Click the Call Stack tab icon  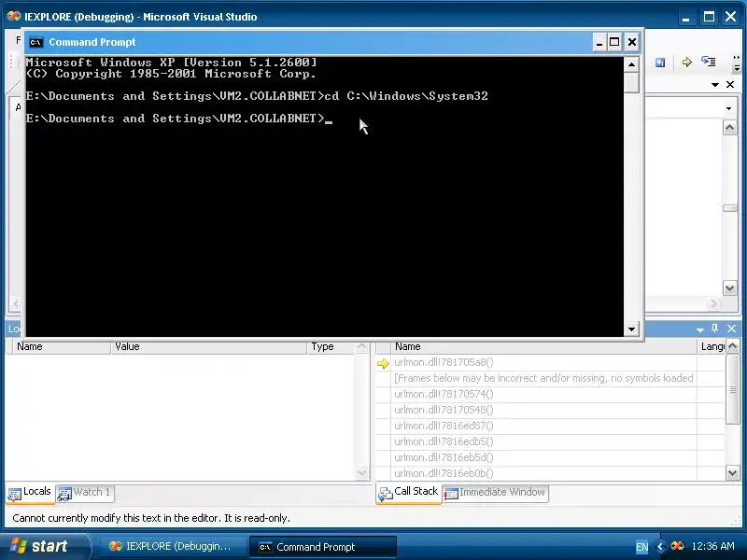pos(385,495)
